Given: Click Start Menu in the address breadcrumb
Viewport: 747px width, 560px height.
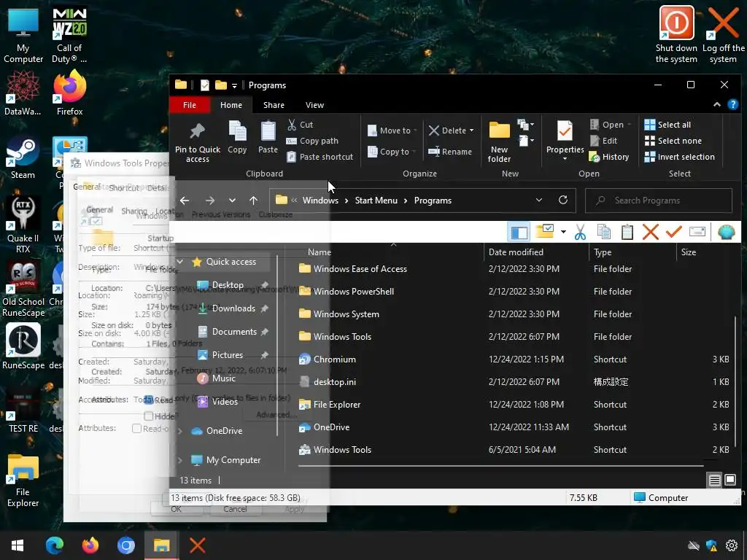Looking at the screenshot, I should point(376,201).
